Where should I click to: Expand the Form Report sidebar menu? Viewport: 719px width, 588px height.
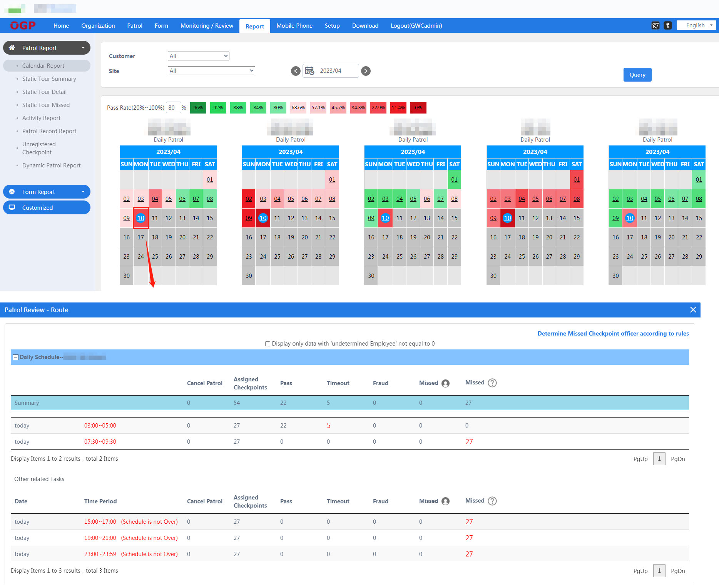[47, 192]
